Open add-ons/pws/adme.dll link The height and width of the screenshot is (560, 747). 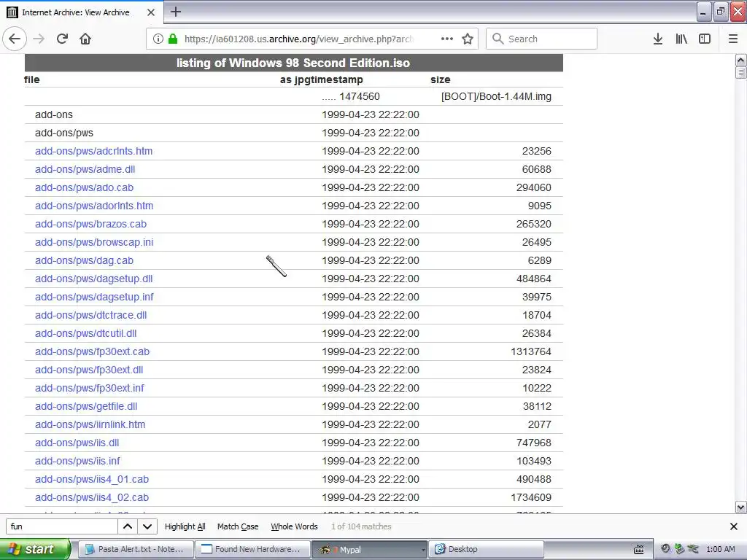(x=85, y=169)
